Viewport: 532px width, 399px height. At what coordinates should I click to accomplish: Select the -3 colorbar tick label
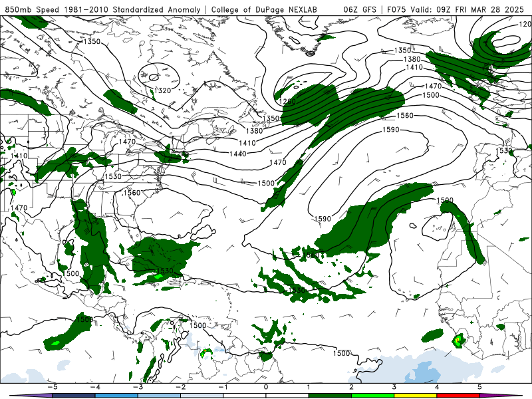pos(138,387)
